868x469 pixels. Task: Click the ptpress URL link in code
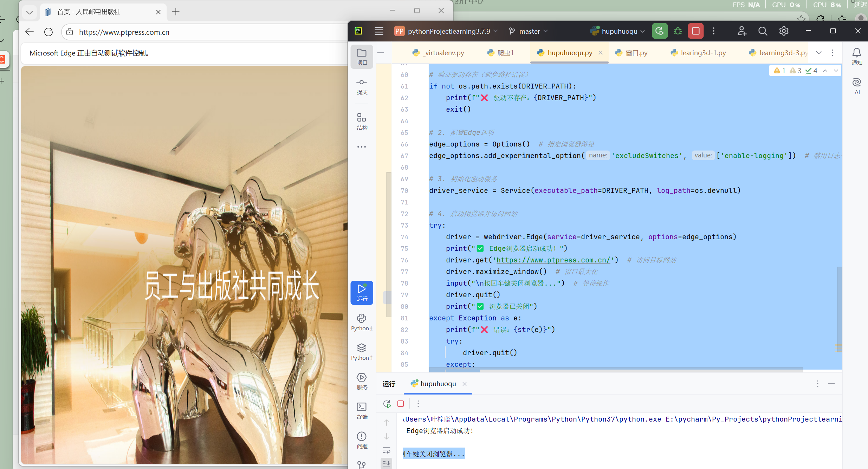click(x=553, y=260)
